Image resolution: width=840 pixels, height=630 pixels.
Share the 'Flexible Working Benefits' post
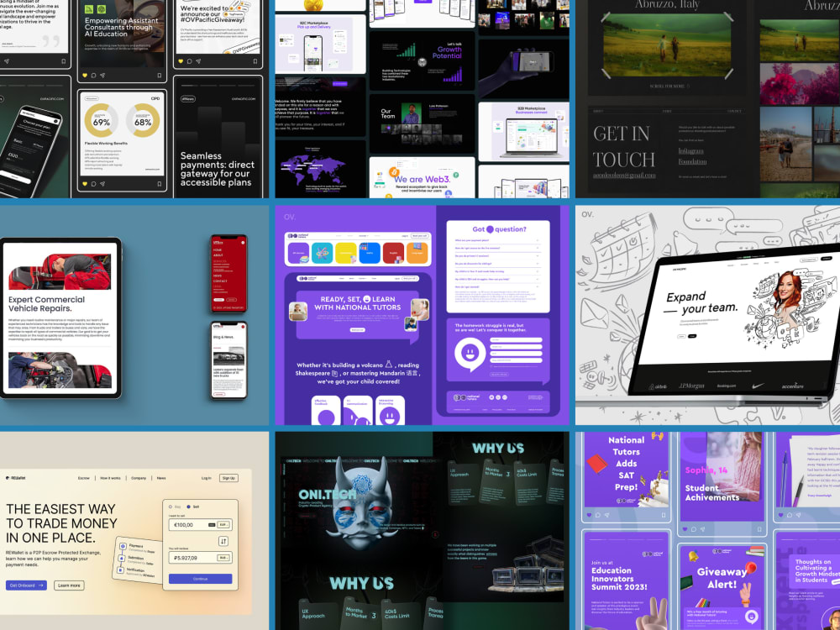coord(102,184)
